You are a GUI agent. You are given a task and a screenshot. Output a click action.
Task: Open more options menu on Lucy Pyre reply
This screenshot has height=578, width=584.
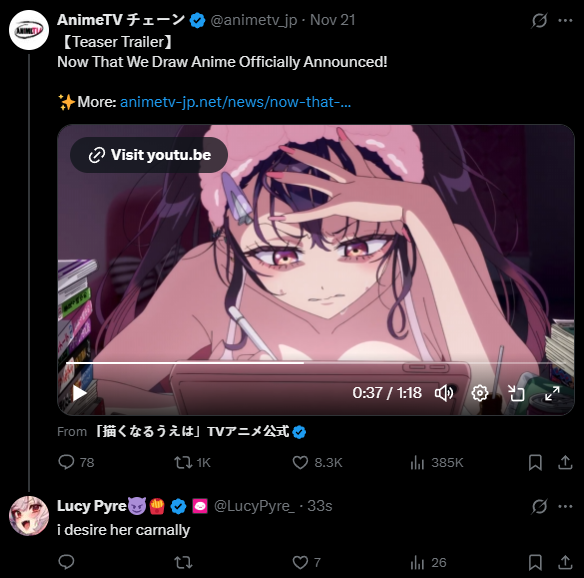[x=565, y=506]
